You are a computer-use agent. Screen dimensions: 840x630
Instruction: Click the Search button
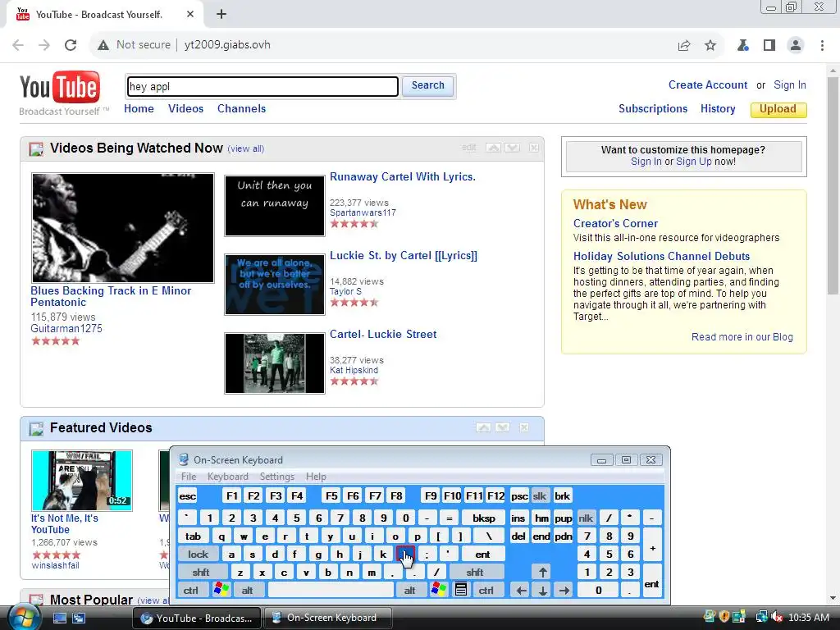pyautogui.click(x=427, y=85)
